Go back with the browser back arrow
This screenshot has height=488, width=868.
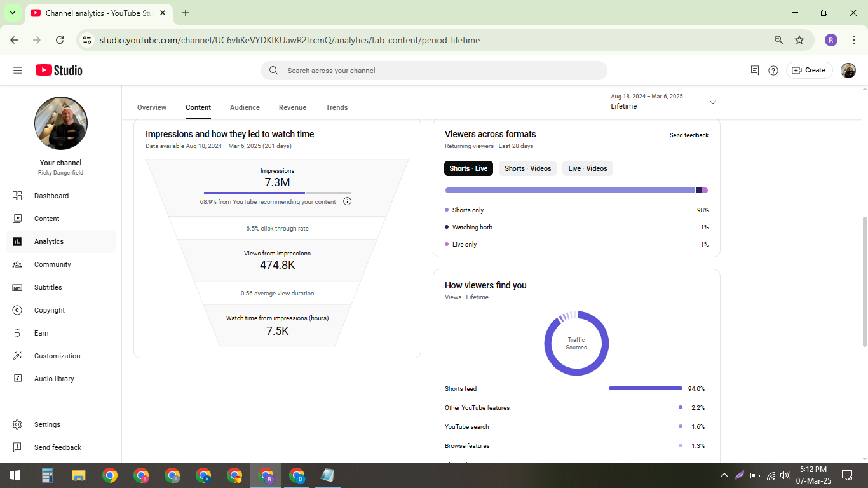[14, 40]
